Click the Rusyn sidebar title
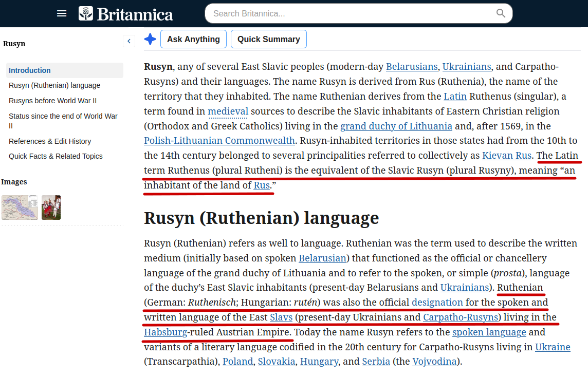This screenshot has height=377, width=588. [x=14, y=44]
